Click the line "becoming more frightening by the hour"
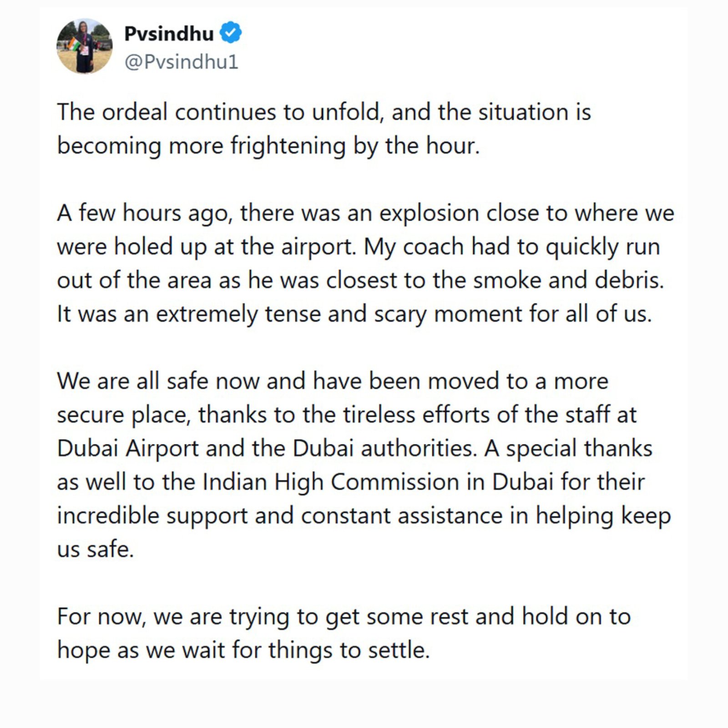Image resolution: width=728 pixels, height=728 pixels. point(268,146)
